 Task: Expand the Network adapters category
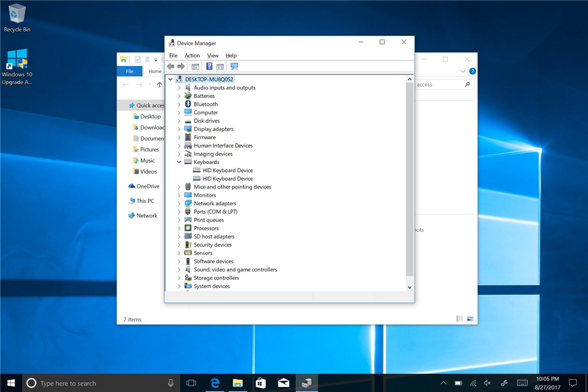(179, 203)
